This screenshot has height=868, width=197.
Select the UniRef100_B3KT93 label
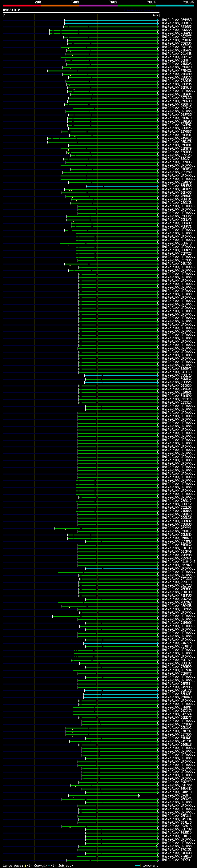(177, 548)
